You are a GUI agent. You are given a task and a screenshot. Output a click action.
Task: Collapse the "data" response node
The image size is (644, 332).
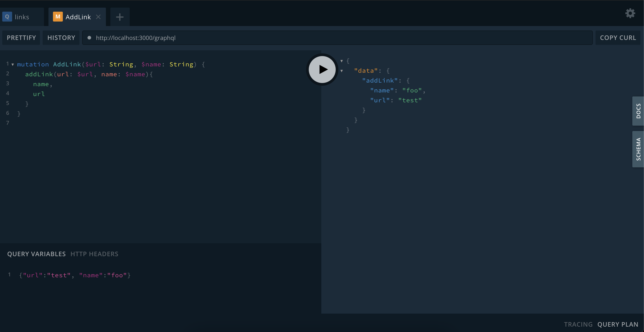click(342, 71)
